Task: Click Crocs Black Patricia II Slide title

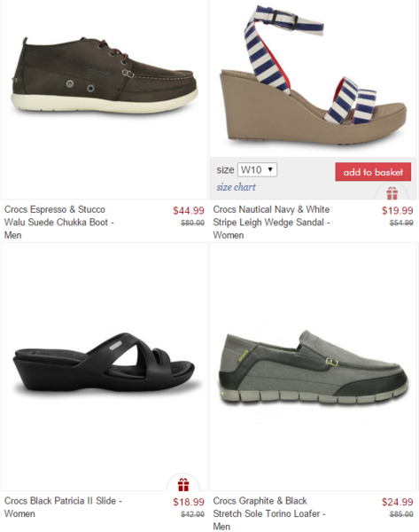Action: pos(63,507)
